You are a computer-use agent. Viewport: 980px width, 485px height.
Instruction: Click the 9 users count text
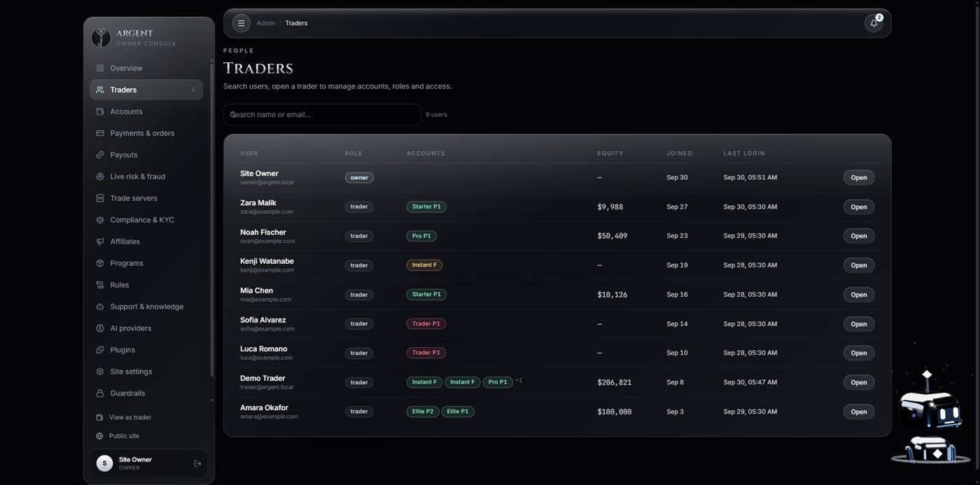coord(436,115)
